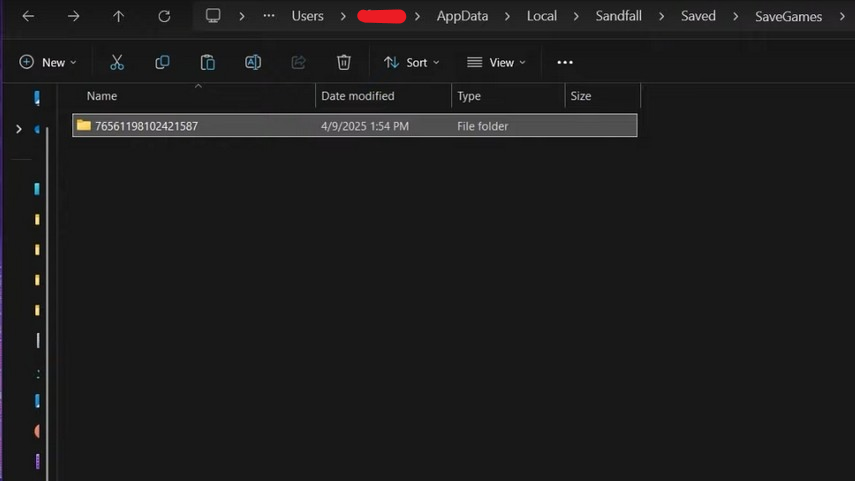
Task: Navigate to AppData in address bar
Action: (x=462, y=16)
